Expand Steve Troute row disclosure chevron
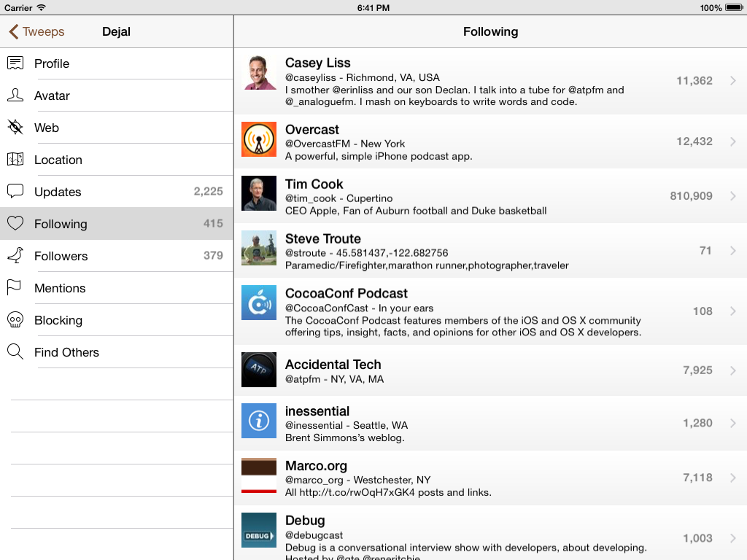 pos(733,251)
